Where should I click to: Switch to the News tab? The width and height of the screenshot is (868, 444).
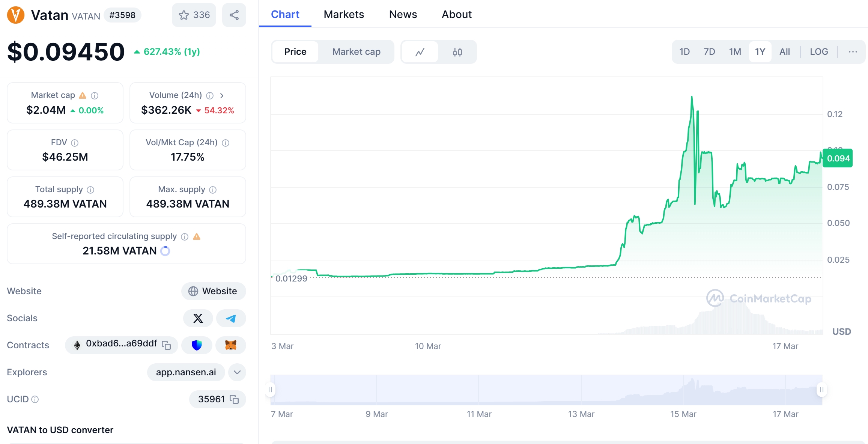[403, 14]
